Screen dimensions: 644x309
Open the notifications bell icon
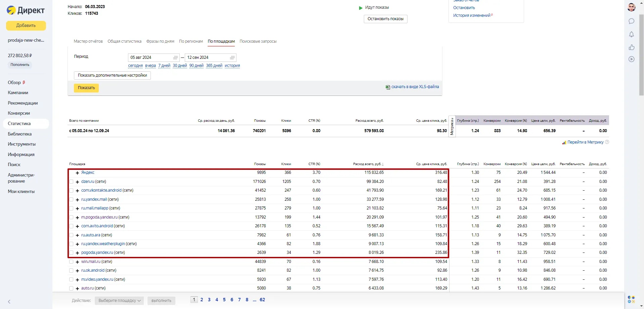pos(631,34)
